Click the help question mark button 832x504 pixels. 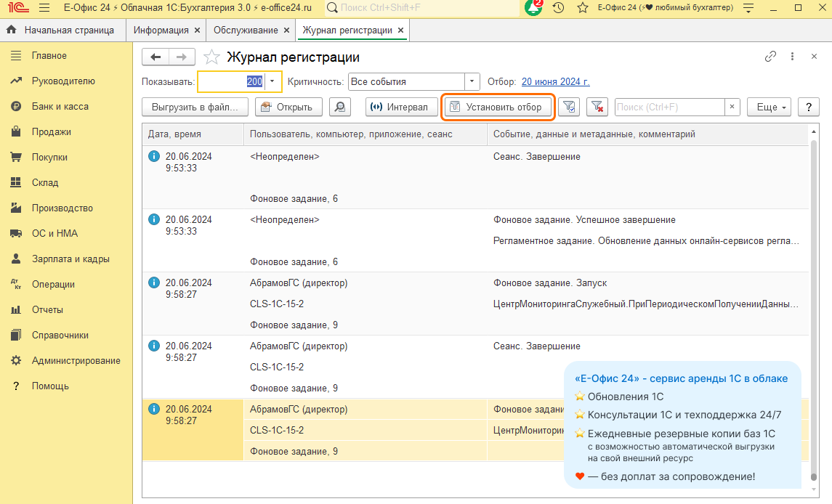tap(809, 107)
